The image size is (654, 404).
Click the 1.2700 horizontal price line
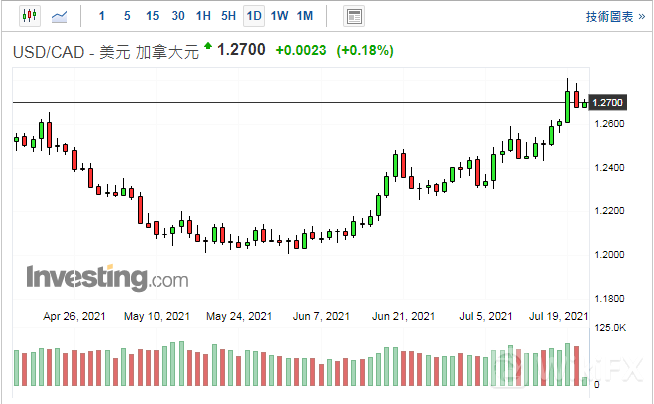tap(300, 103)
